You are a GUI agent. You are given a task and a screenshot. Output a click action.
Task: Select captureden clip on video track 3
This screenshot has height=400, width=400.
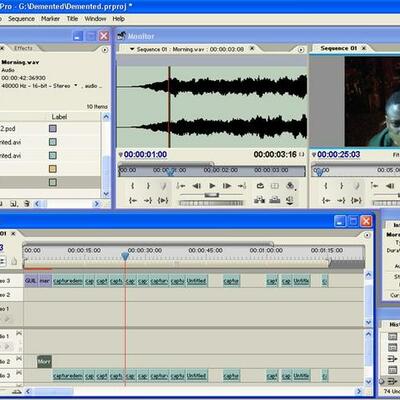coord(68,281)
